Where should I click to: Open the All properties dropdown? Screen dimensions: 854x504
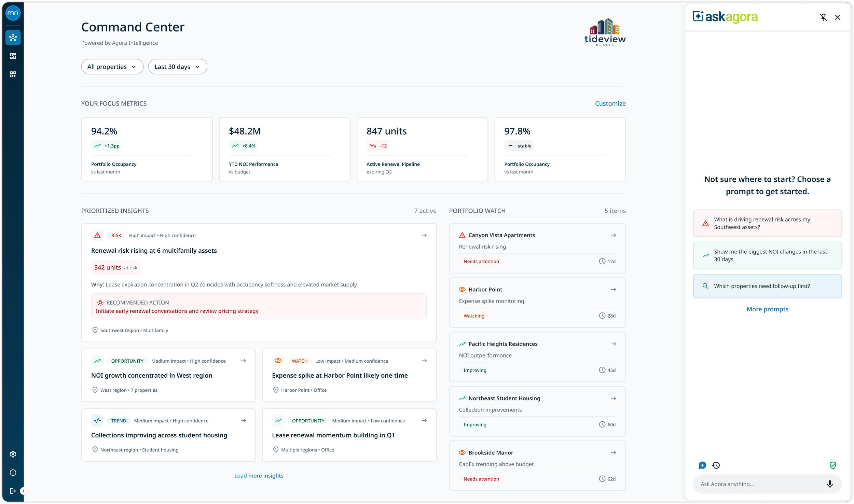[112, 67]
